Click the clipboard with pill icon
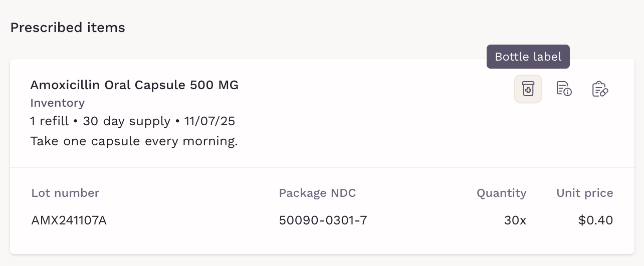Image resolution: width=644 pixels, height=266 pixels. tap(600, 89)
